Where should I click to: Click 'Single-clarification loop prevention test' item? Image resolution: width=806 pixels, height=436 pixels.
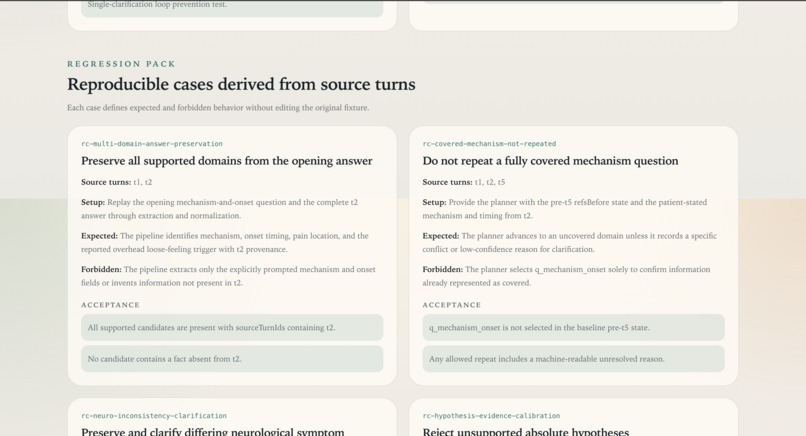click(x=232, y=7)
